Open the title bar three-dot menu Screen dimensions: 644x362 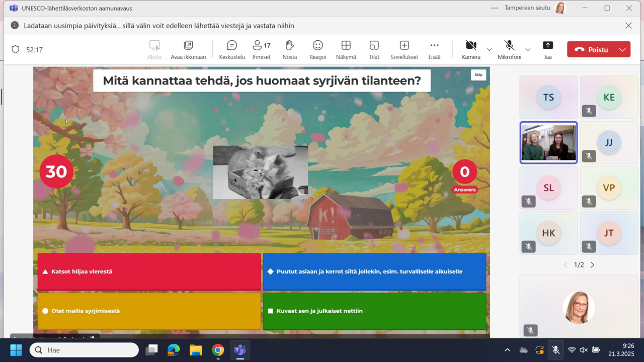[x=495, y=8]
